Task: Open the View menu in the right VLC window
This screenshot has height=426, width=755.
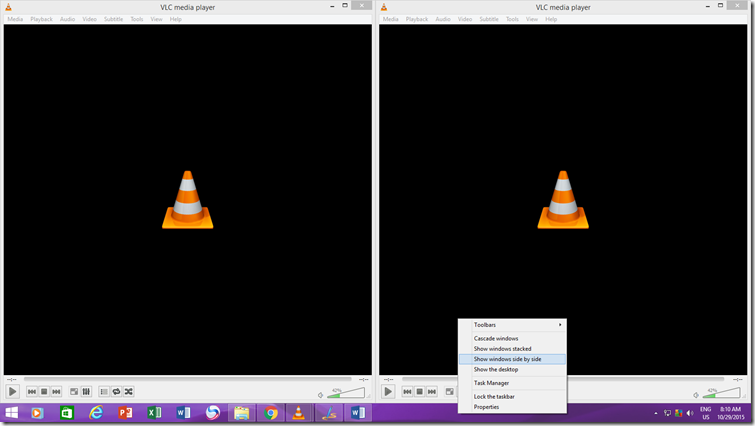Action: coord(532,19)
